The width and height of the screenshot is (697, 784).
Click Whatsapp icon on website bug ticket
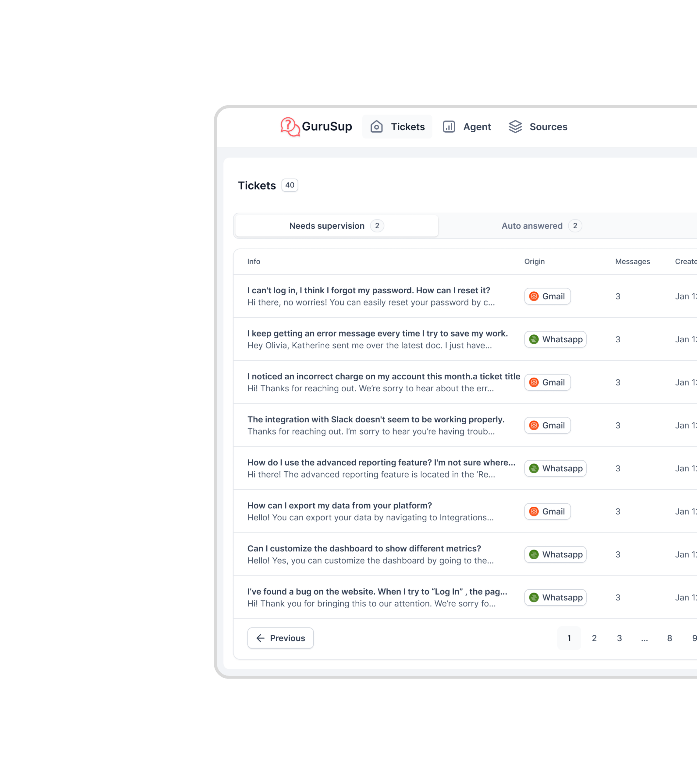pyautogui.click(x=534, y=597)
